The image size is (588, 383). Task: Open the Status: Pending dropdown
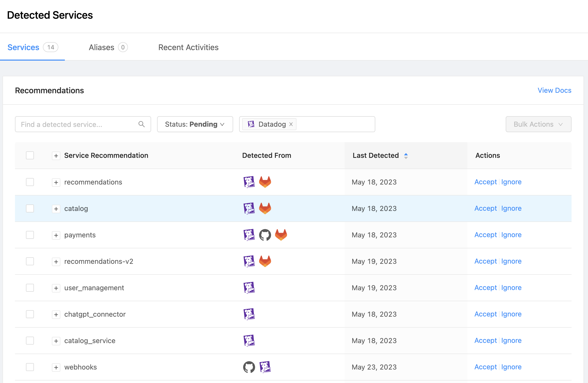point(195,124)
